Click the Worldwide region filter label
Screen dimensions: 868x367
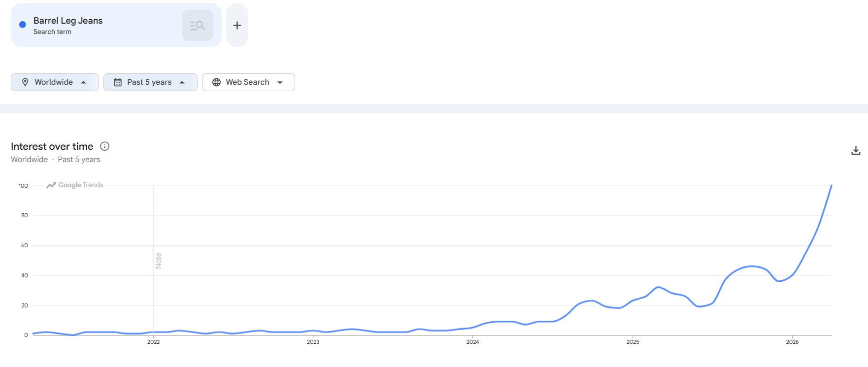tap(54, 82)
